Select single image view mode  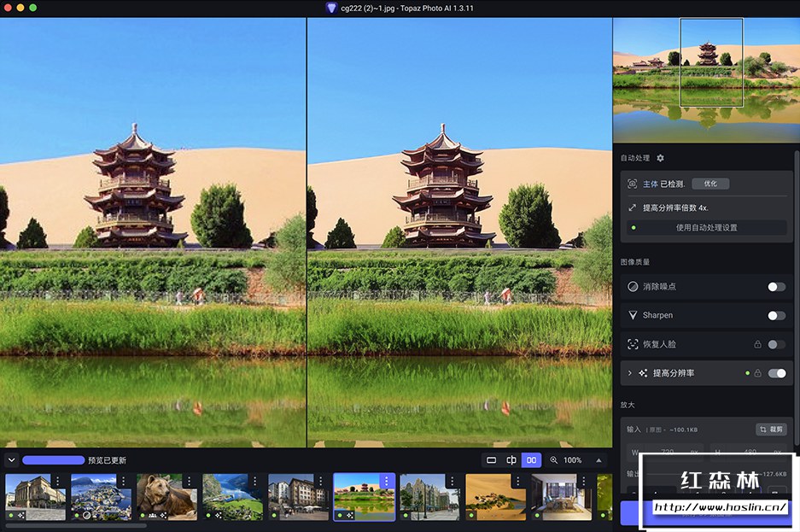pos(491,460)
